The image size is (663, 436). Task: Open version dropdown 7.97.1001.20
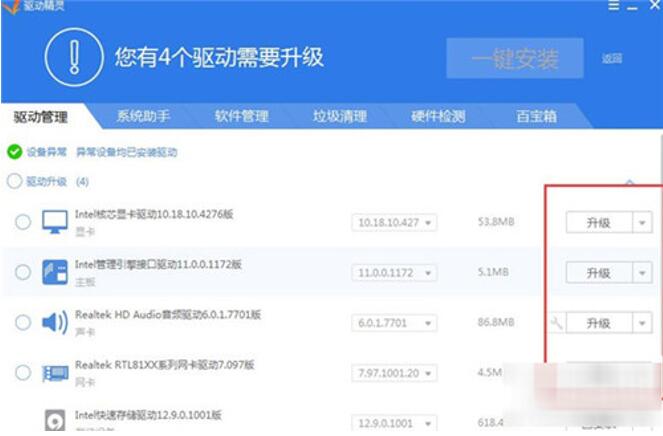(394, 373)
